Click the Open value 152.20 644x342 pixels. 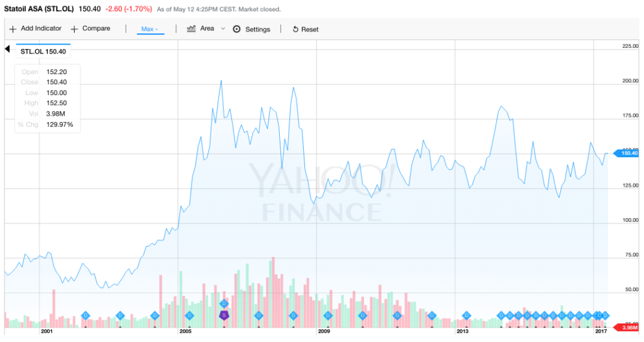coord(56,72)
